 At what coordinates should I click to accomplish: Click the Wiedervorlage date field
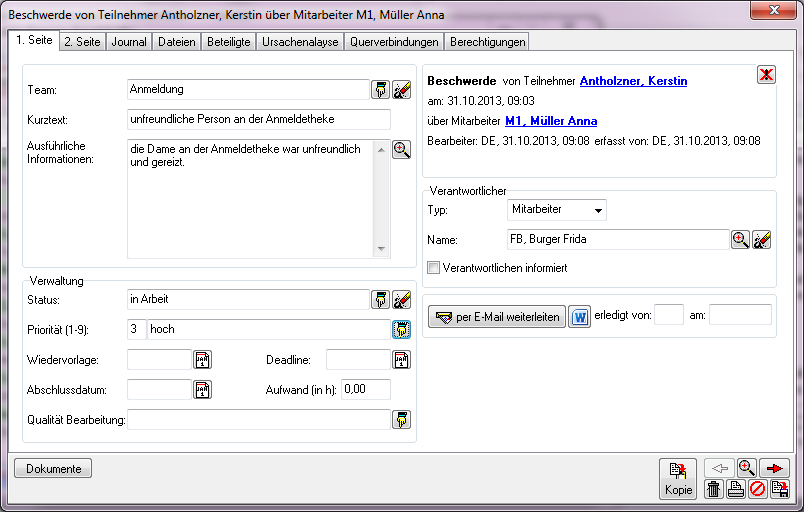tap(159, 360)
